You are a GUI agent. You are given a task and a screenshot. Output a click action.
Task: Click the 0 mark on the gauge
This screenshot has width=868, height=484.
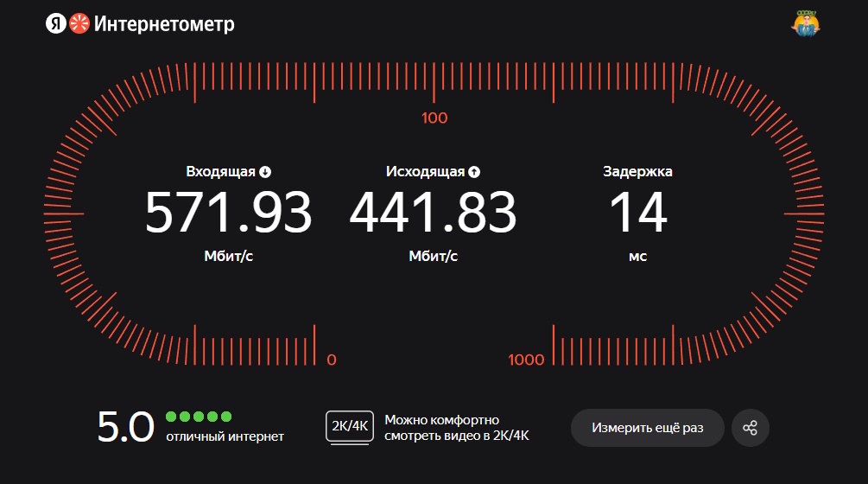click(332, 360)
